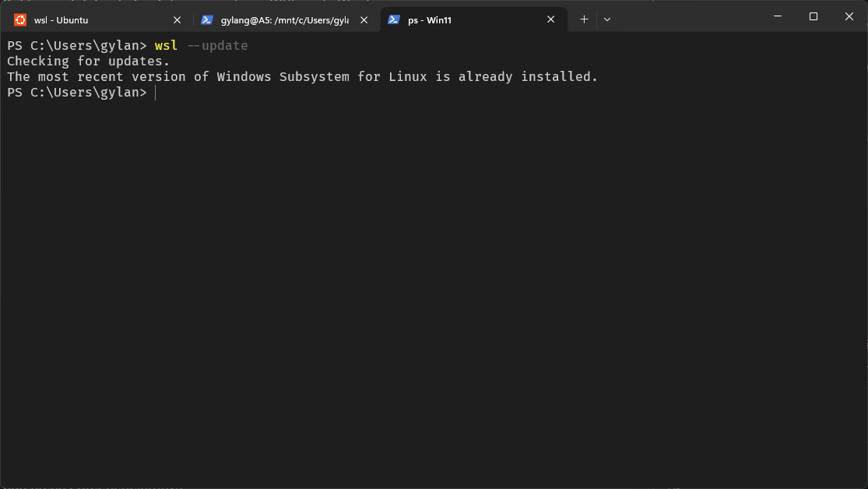
Task: Minimize the Windows Terminal window
Action: [777, 16]
